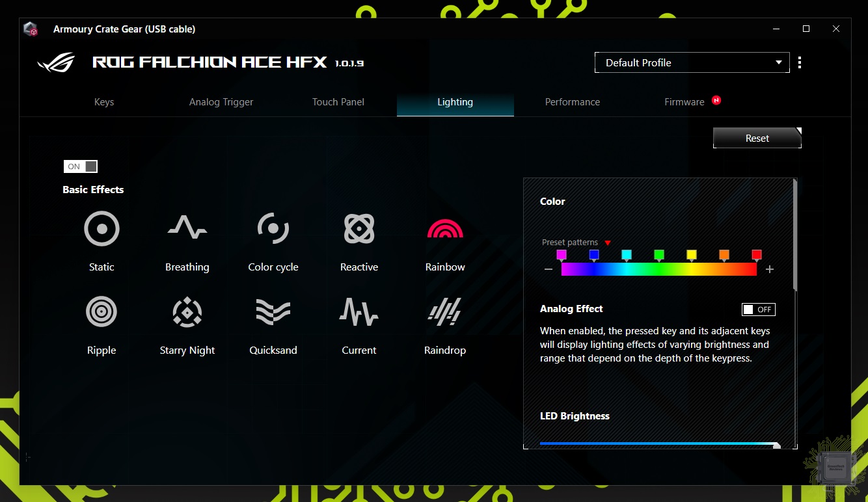Open the Analog Trigger tab

221,102
